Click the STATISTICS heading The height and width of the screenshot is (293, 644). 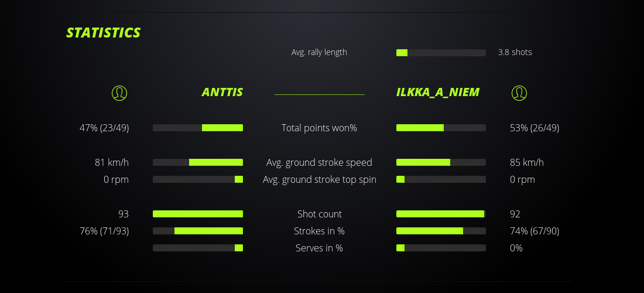tap(104, 33)
